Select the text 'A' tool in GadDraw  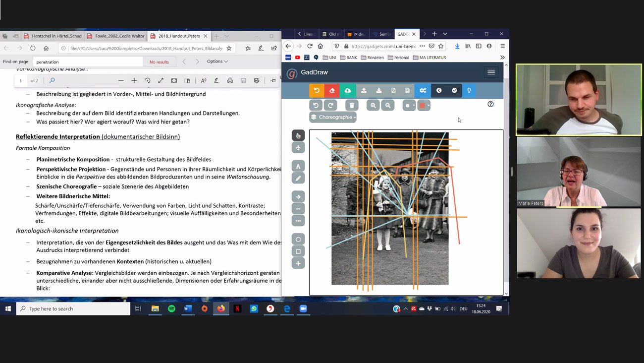298,166
